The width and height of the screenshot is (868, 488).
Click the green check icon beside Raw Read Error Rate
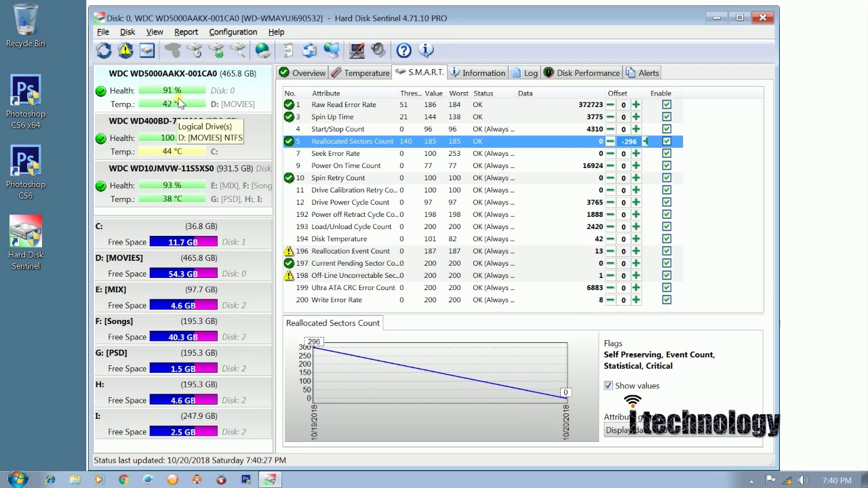click(289, 105)
